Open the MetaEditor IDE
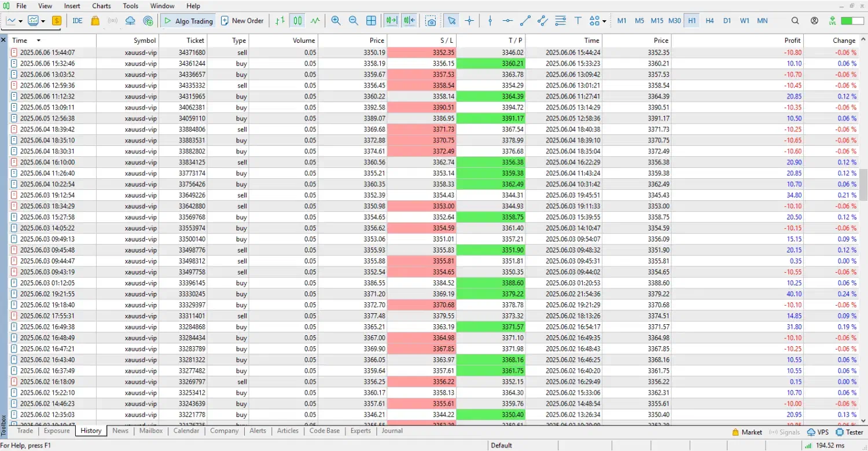The height and width of the screenshot is (451, 868). coord(78,21)
